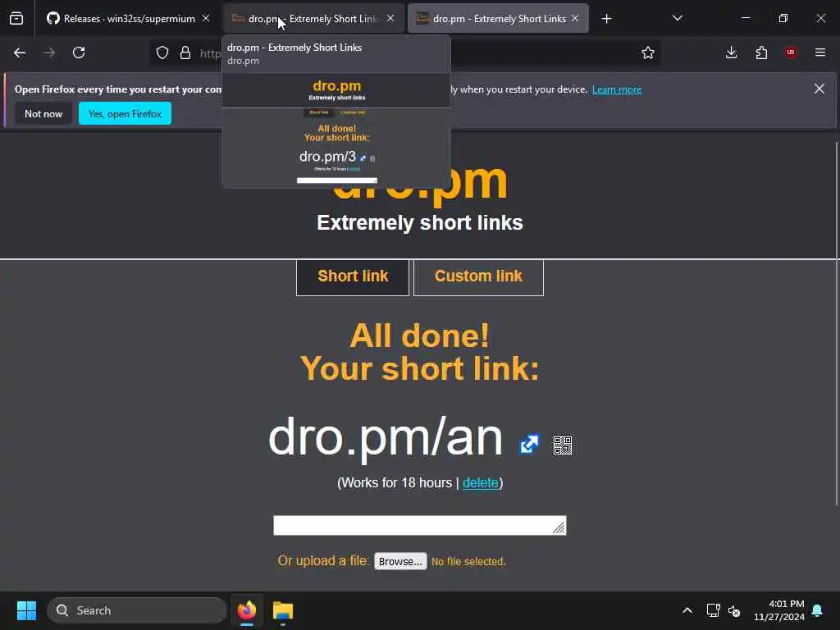Image resolution: width=840 pixels, height=630 pixels.
Task: Open a new tab with plus button
Action: tap(606, 19)
